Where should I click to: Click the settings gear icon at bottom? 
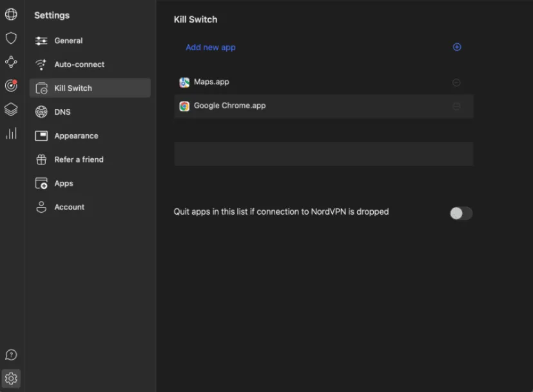[x=11, y=378]
